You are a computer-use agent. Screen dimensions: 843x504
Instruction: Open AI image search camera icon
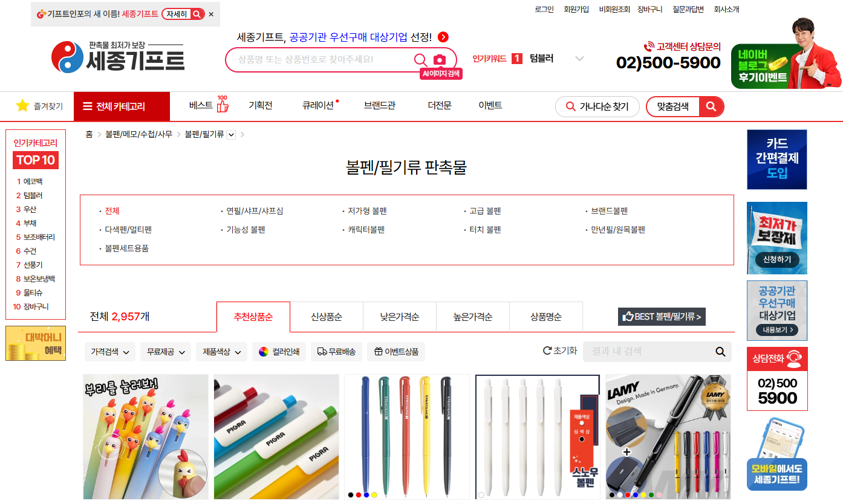click(440, 59)
